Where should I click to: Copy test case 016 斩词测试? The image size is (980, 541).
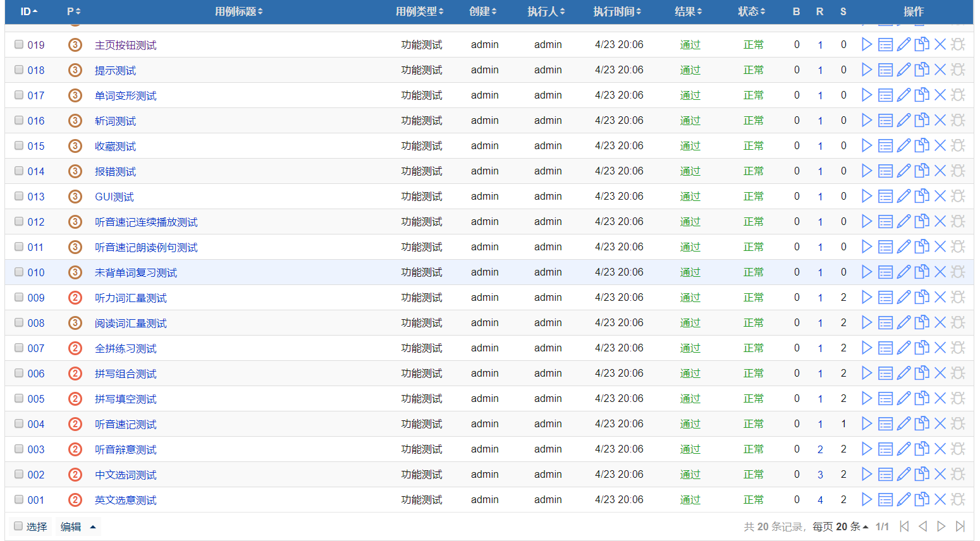click(922, 120)
